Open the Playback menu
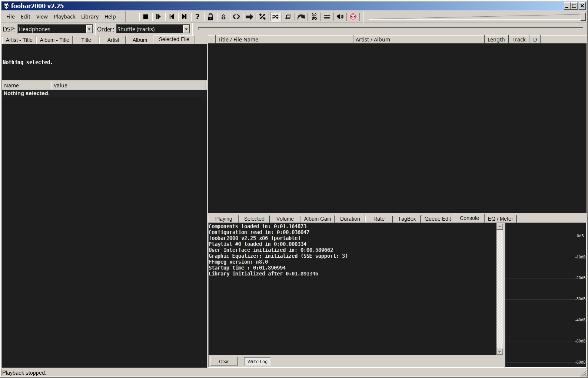Screen dimensions: 588x378 click(x=64, y=17)
